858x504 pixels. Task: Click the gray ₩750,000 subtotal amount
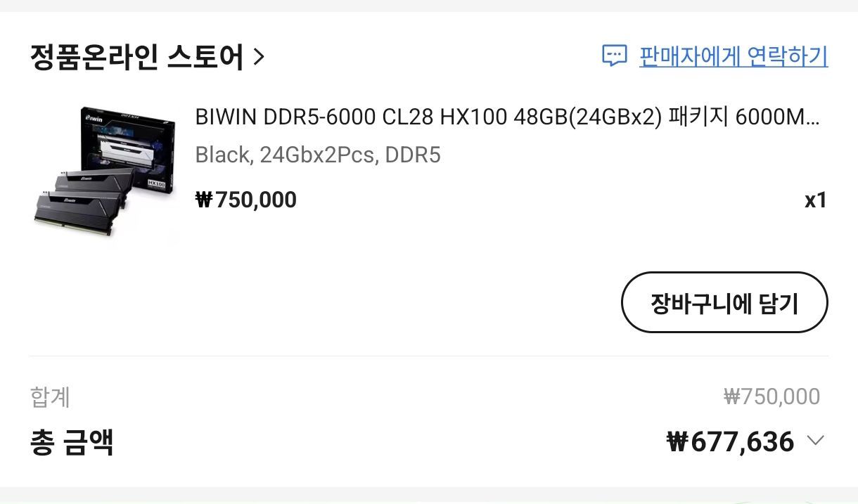click(x=771, y=397)
